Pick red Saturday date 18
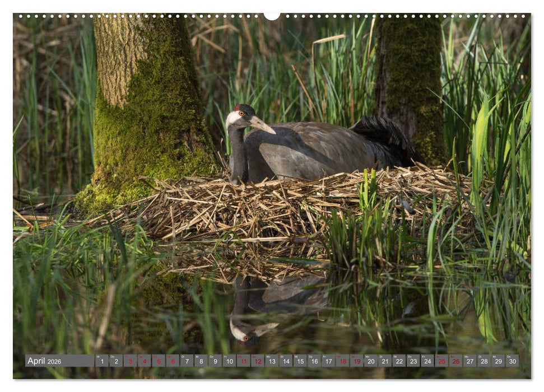This screenshot has width=544, height=392. (342, 361)
